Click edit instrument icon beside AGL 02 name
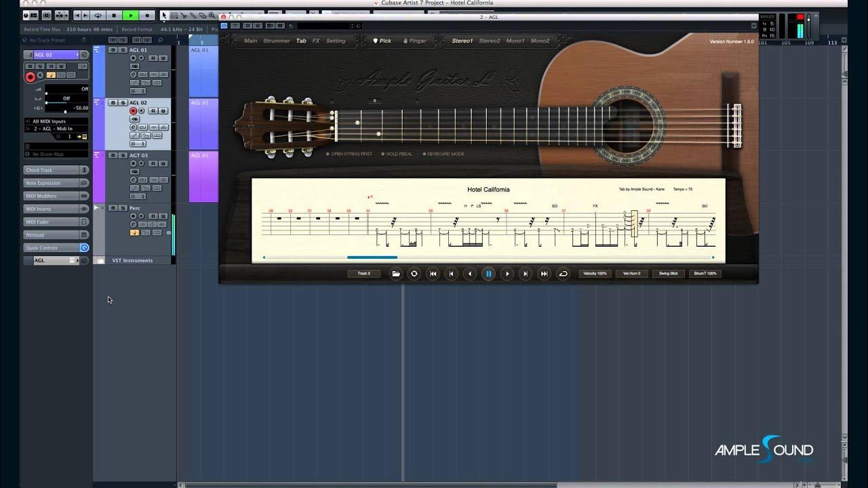The width and height of the screenshot is (868, 488). click(85, 55)
